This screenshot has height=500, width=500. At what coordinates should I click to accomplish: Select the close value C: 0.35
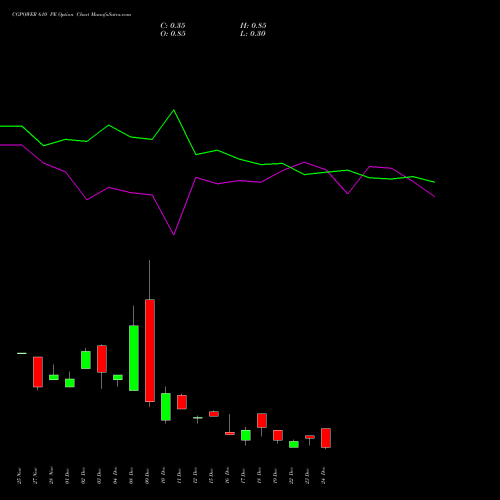[173, 26]
